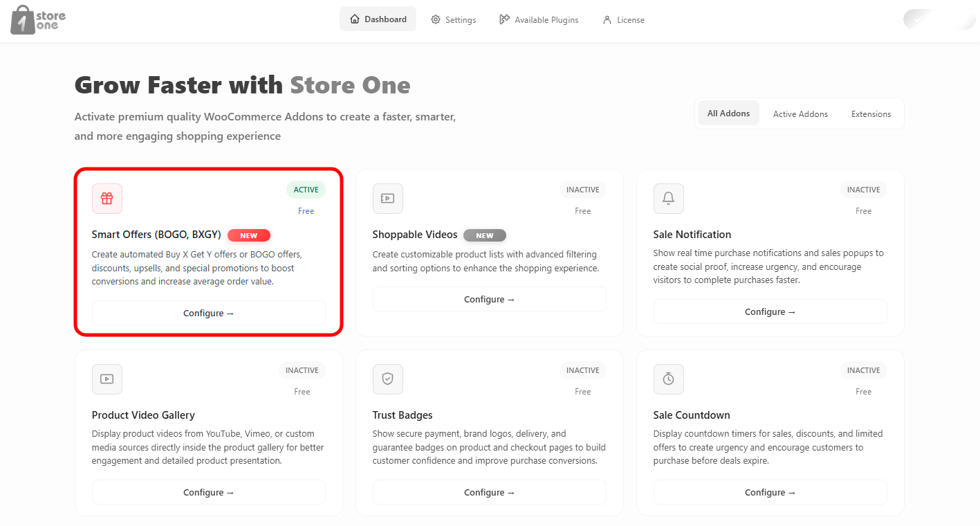Viewport: 980px width, 526px height.
Task: Configure the Shoppable Videos addon
Action: coord(490,299)
